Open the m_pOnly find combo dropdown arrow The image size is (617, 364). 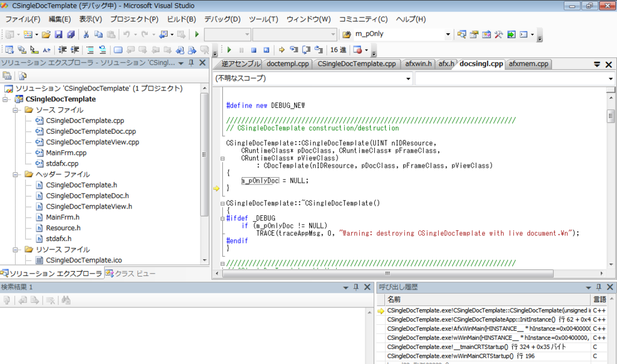pyautogui.click(x=448, y=34)
